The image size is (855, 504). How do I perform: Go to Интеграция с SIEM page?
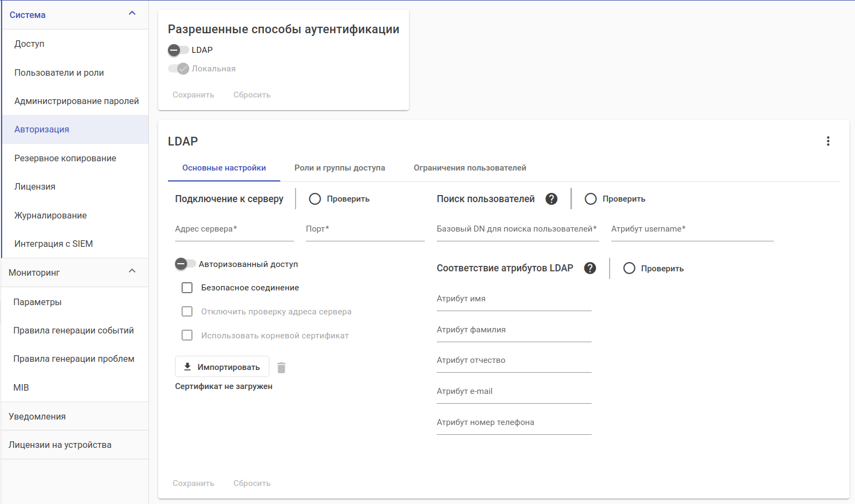53,244
